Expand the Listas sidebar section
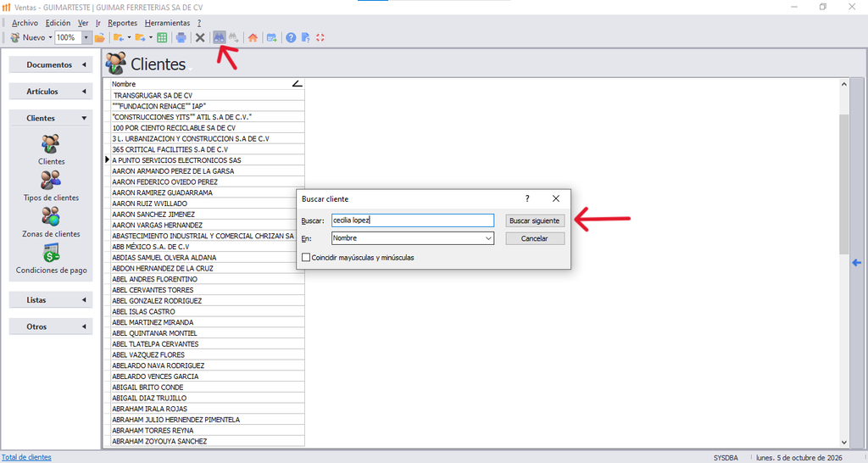This screenshot has height=463, width=868. click(51, 299)
